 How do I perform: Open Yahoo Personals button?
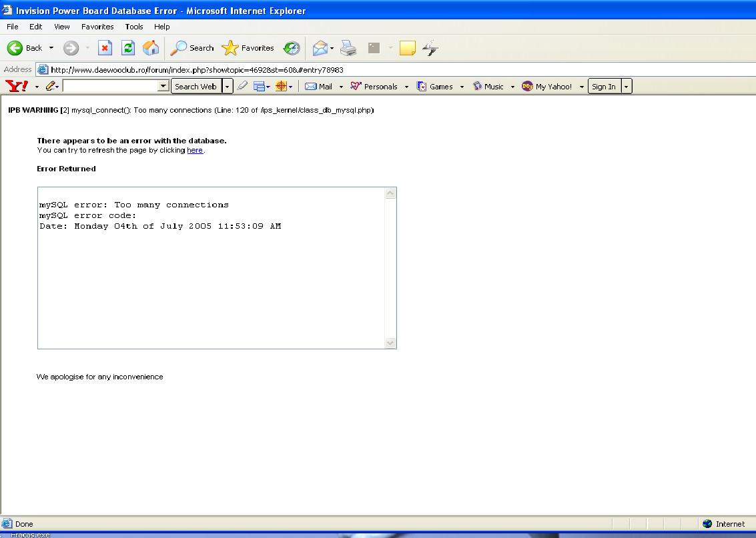tap(374, 86)
